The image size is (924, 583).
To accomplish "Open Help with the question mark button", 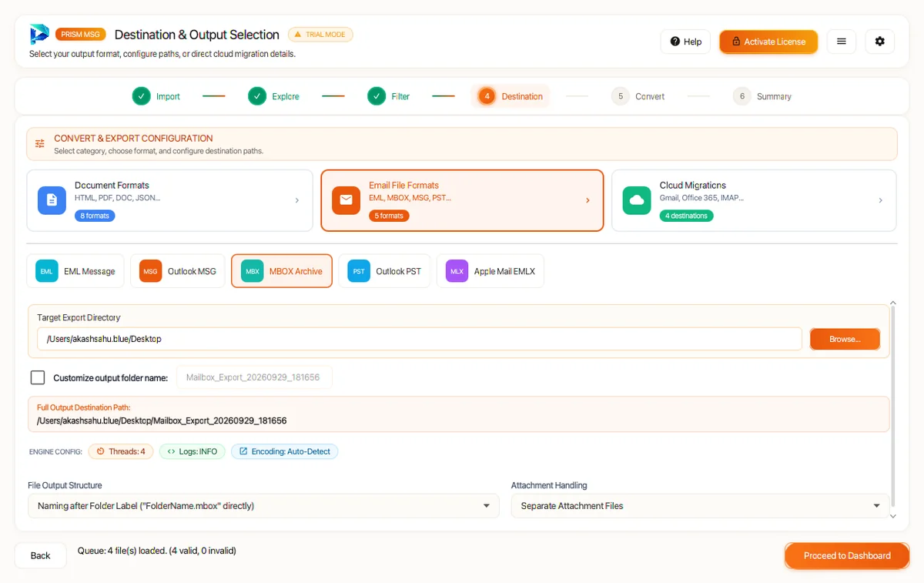I will tap(685, 42).
